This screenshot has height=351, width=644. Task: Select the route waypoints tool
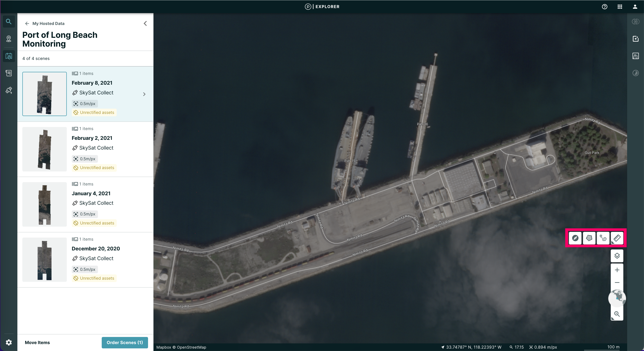click(x=603, y=238)
